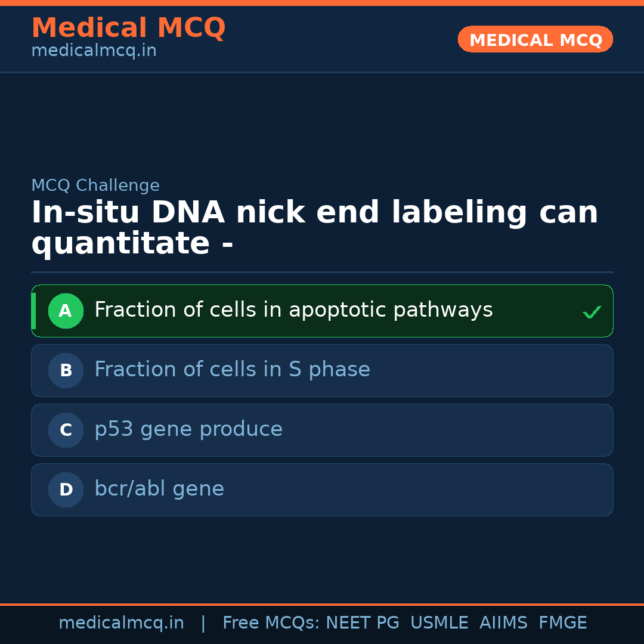
Task: Choose answer Fraction of cells in S phase
Action: pyautogui.click(x=232, y=370)
